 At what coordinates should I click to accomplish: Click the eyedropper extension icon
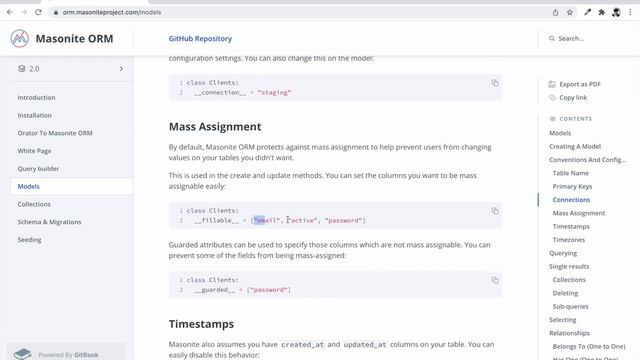[x=587, y=12]
